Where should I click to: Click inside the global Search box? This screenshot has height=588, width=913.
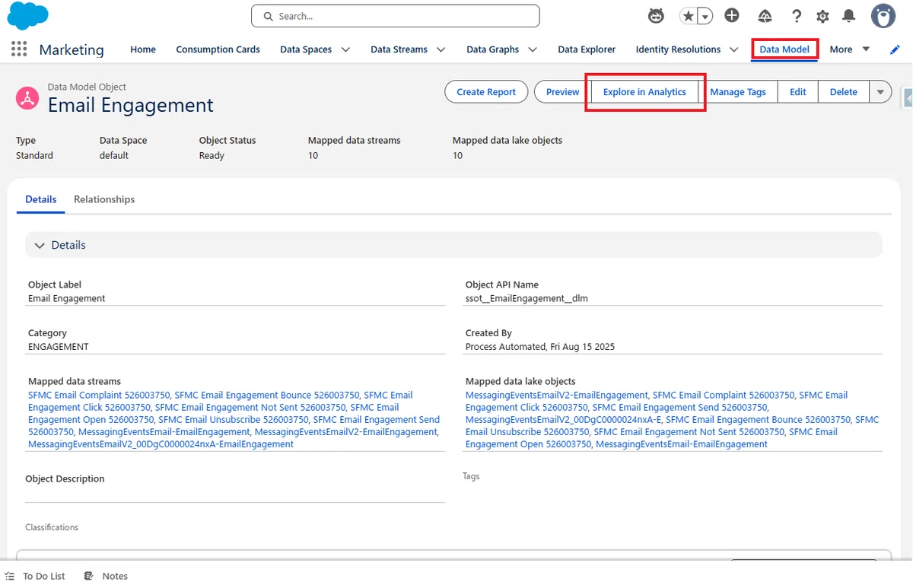[x=395, y=16]
